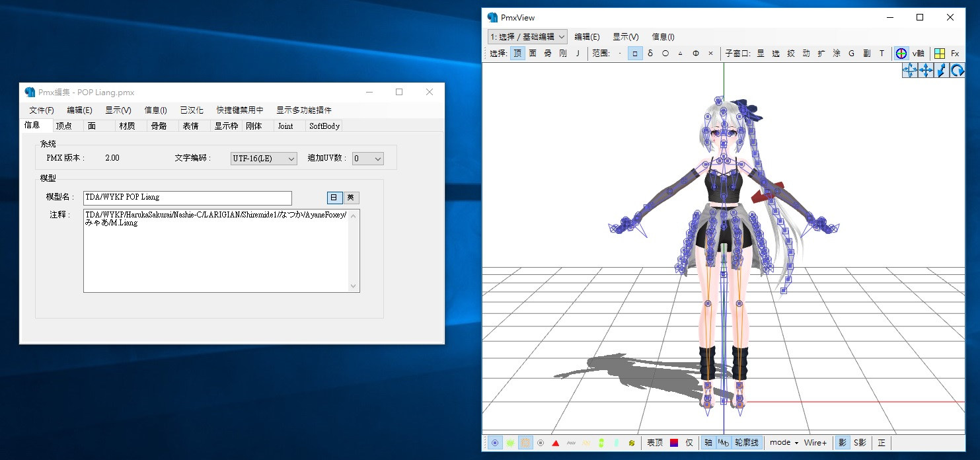Open the 1: 选择 / 基础编辑 mode dropdown
980x460 pixels.
[x=527, y=36]
